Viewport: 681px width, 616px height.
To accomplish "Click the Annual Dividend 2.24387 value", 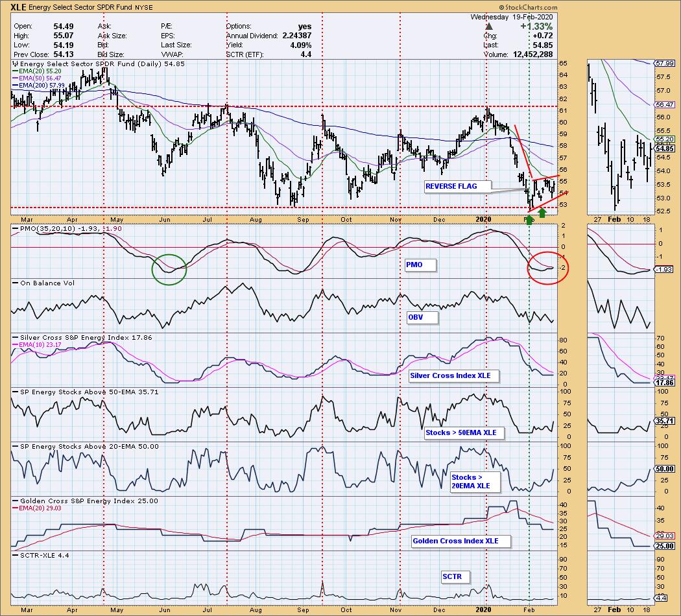I will coord(296,36).
